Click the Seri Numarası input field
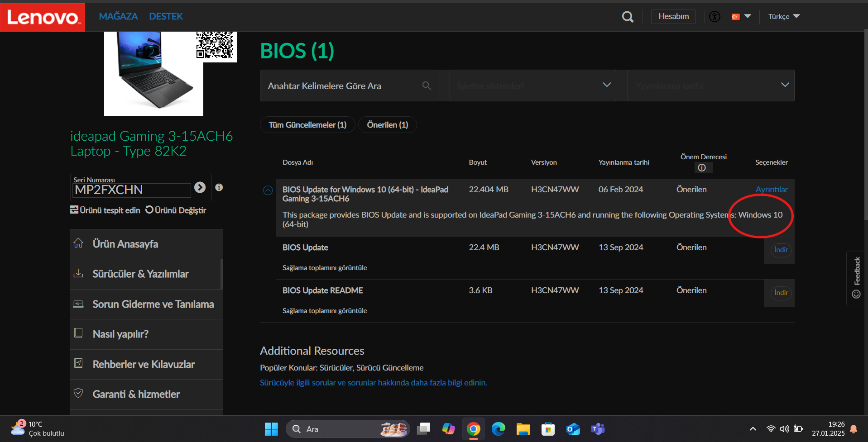 [x=131, y=190]
